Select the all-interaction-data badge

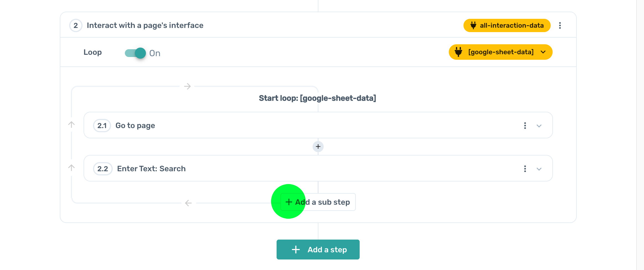(507, 25)
